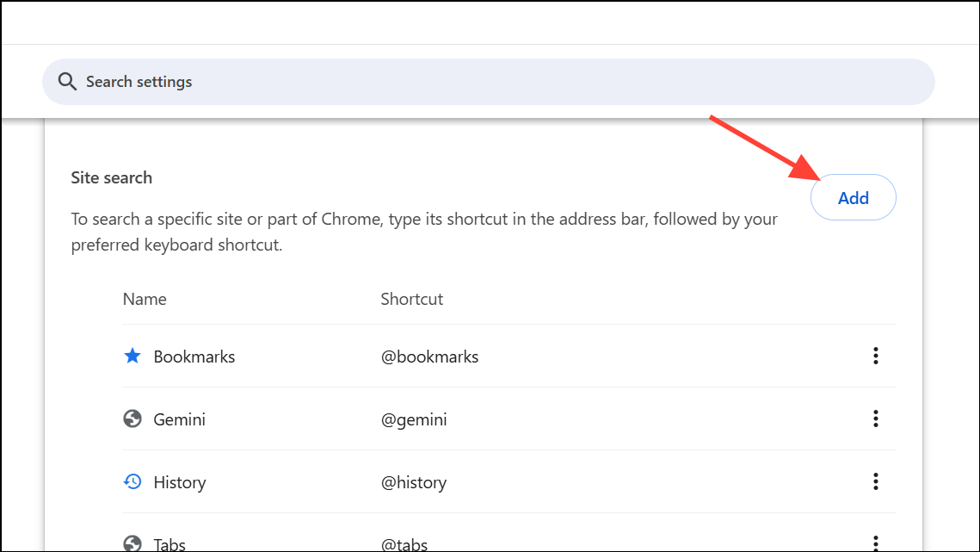Open more actions menu for Tabs

[x=876, y=543]
